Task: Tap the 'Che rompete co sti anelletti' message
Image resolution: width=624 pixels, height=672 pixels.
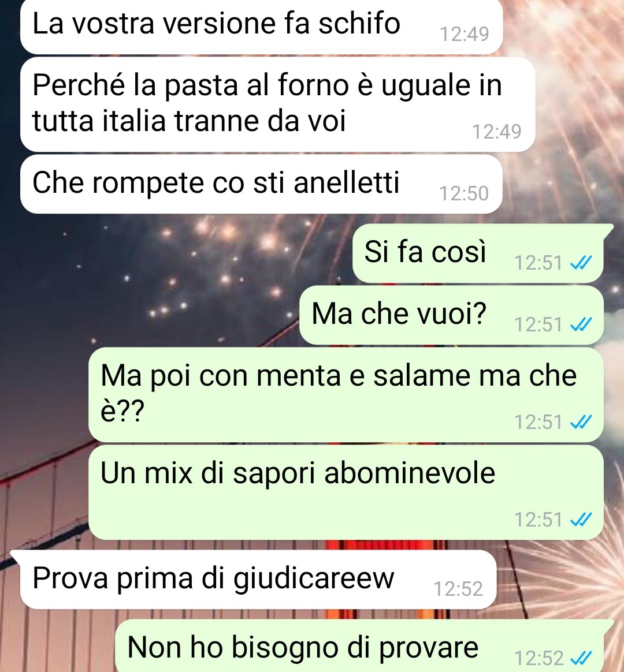Action: click(261, 184)
